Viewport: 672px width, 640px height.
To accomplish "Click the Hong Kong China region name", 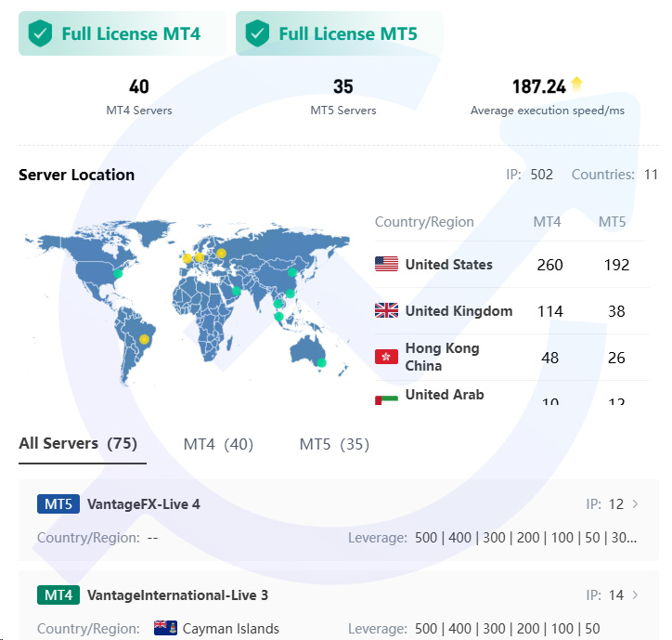I will tap(443, 357).
